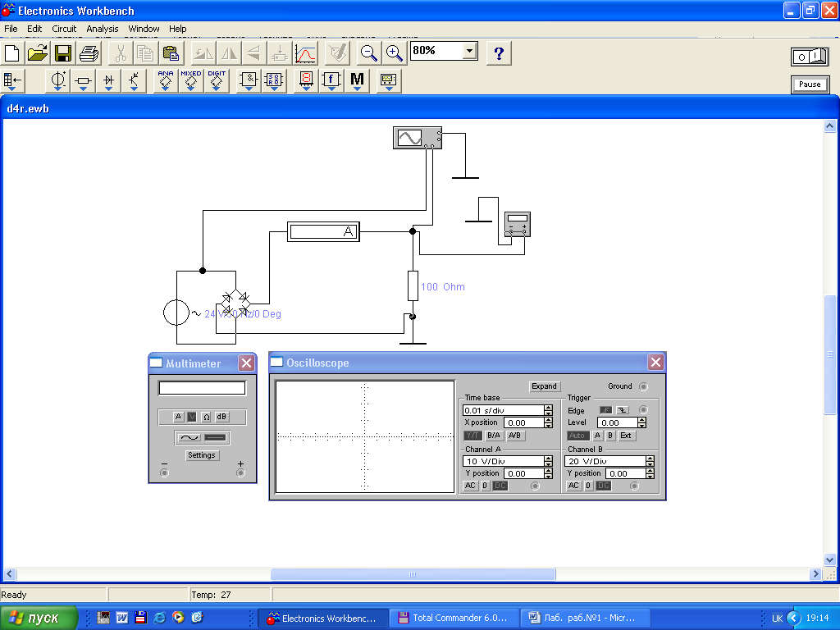Viewport: 840px width, 630px height.
Task: Click the horizontal scrollbar thumb
Action: coord(413,574)
